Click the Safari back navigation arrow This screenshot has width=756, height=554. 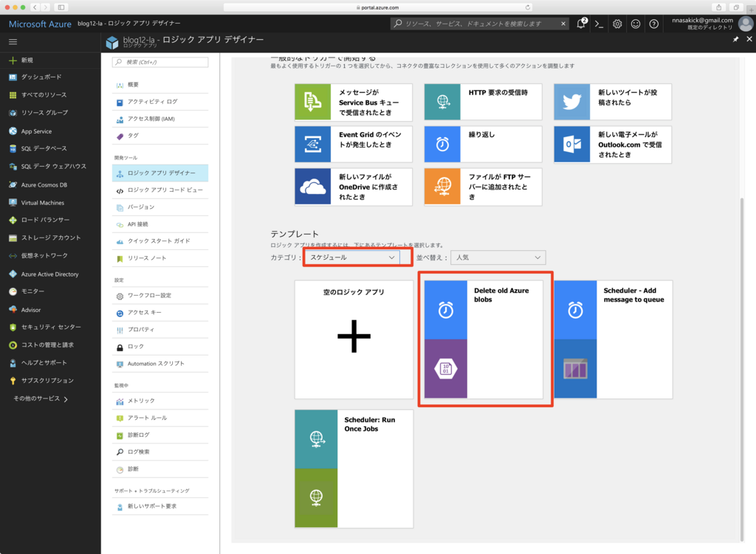(35, 7)
